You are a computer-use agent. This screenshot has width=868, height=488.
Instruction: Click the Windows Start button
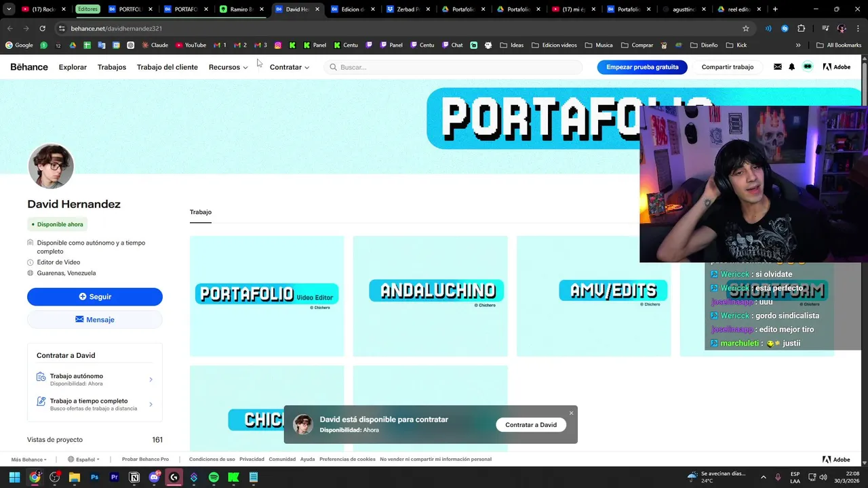[x=15, y=477]
